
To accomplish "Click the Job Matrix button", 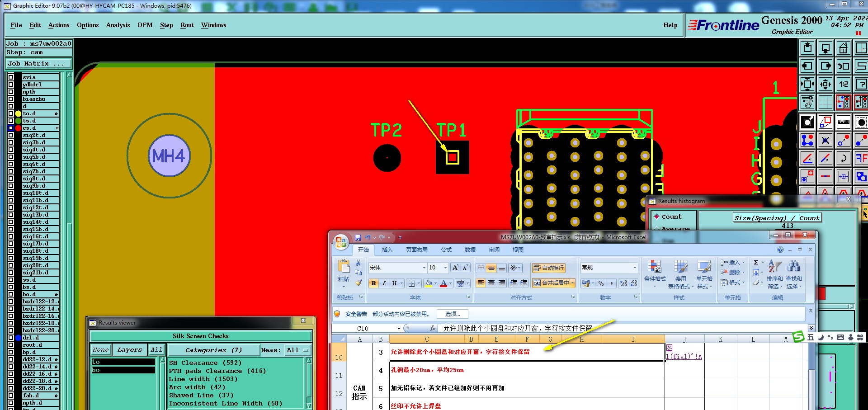I will click(39, 64).
